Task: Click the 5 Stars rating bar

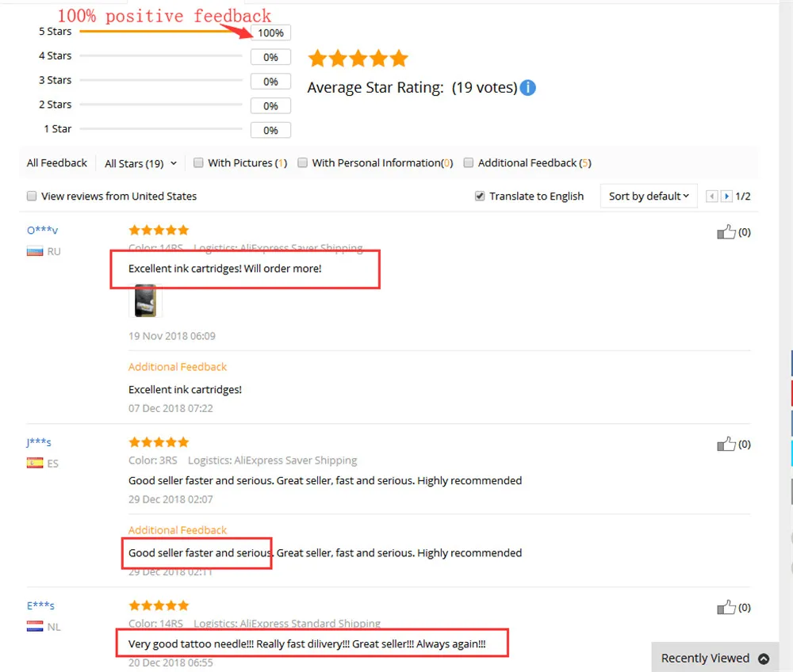Action: 161,32
